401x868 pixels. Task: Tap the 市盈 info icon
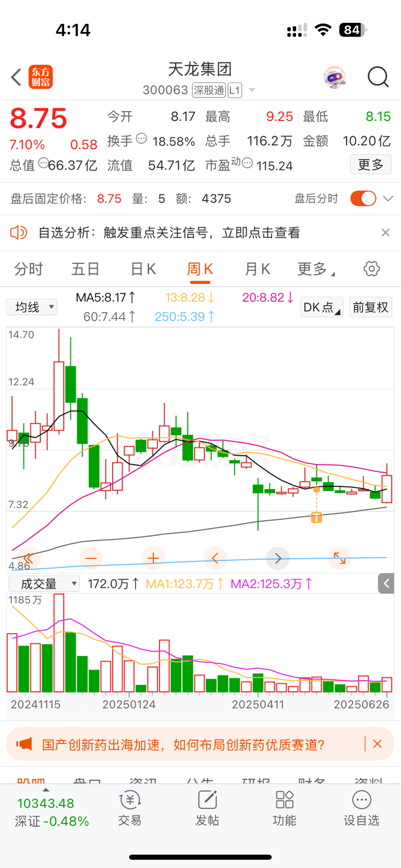click(x=248, y=163)
